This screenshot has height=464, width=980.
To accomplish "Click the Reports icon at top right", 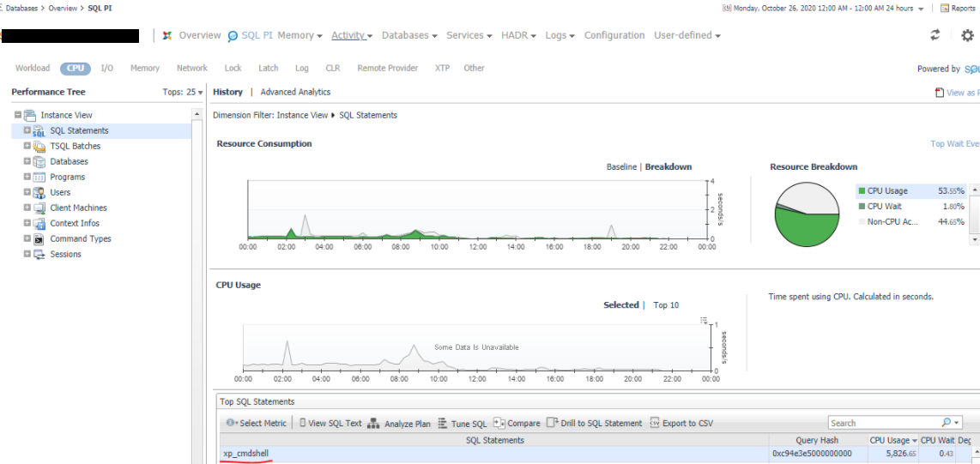I will (945, 8).
